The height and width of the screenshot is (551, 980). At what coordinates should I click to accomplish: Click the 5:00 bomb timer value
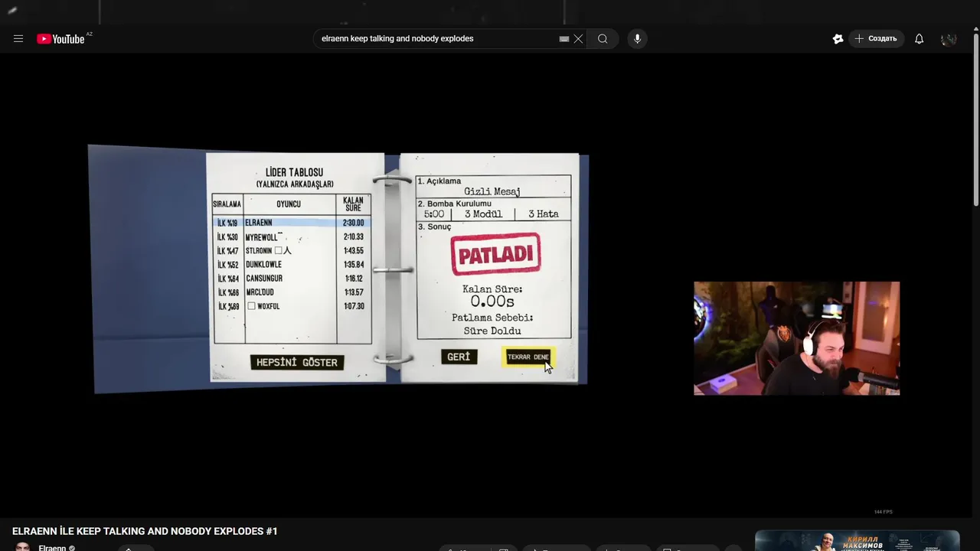click(434, 214)
